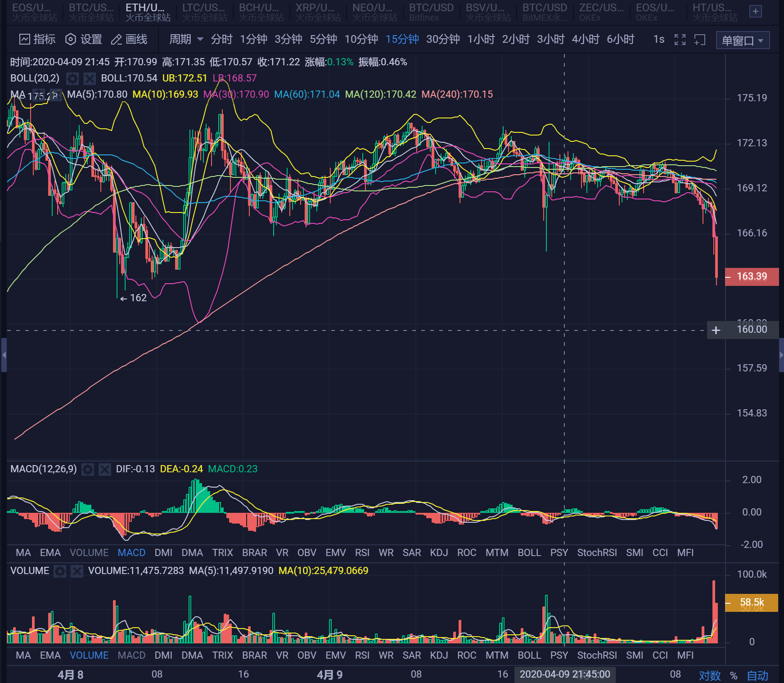Open the 指标 indicators menu
This screenshot has height=683, width=784.
pyautogui.click(x=37, y=40)
